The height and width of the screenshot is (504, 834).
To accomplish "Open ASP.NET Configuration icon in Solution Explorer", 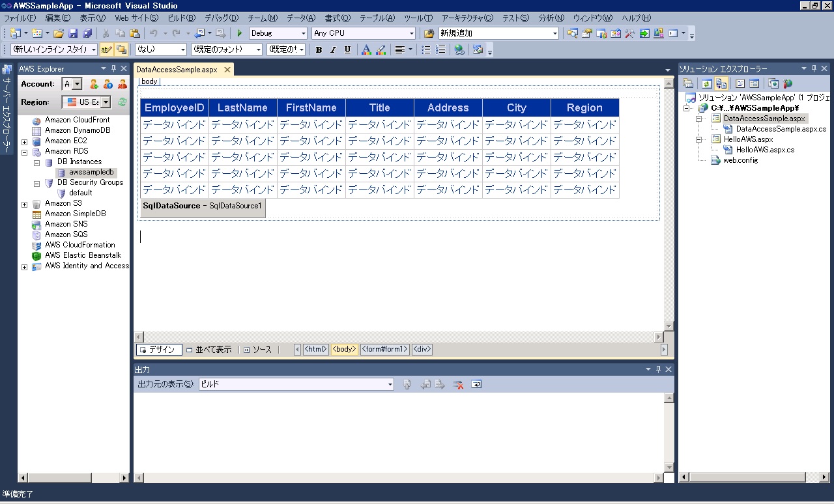I will (788, 84).
